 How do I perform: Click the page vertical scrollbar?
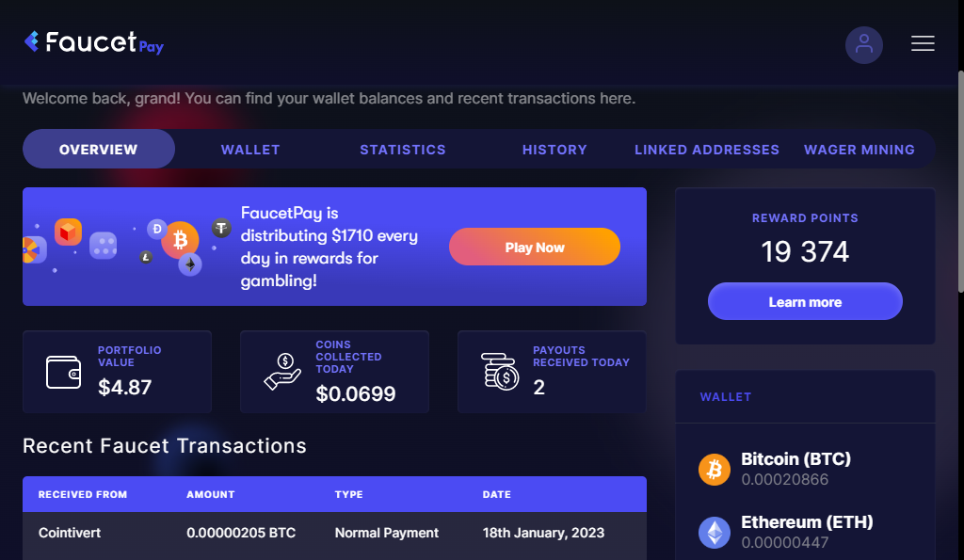[960, 182]
